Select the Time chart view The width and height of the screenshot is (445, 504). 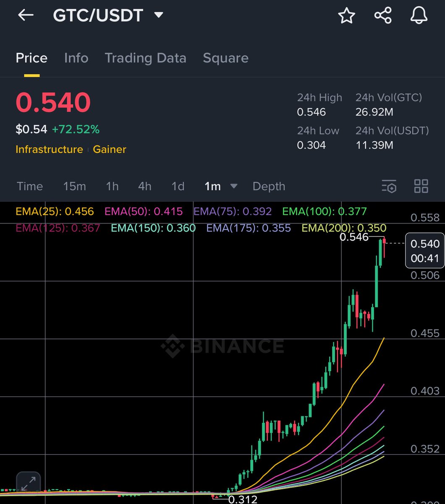point(30,186)
